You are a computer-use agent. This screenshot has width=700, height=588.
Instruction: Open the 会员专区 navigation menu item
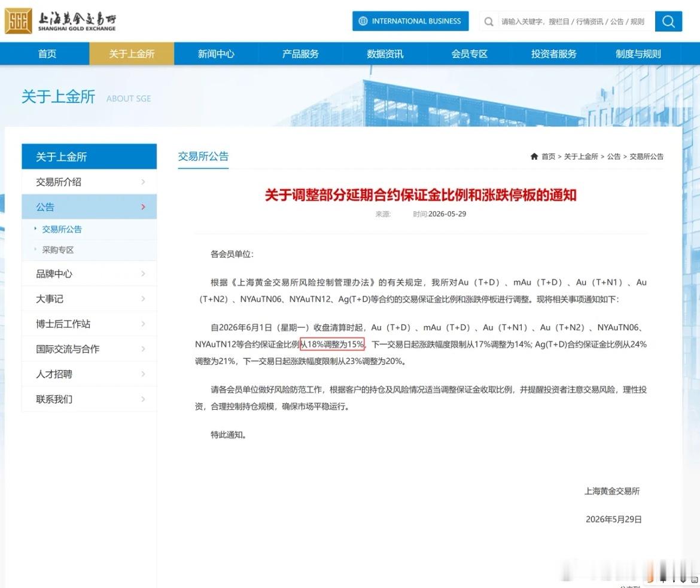click(x=469, y=54)
